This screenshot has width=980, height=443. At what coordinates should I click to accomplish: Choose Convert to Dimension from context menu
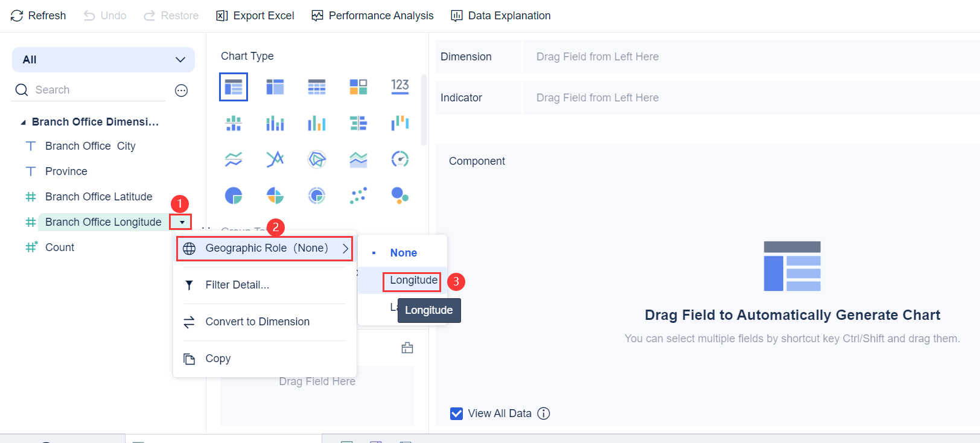pyautogui.click(x=258, y=322)
